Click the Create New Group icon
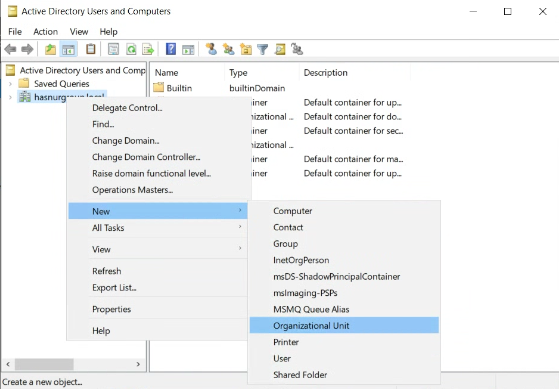Viewport: 559px width, 389px height. 229,49
